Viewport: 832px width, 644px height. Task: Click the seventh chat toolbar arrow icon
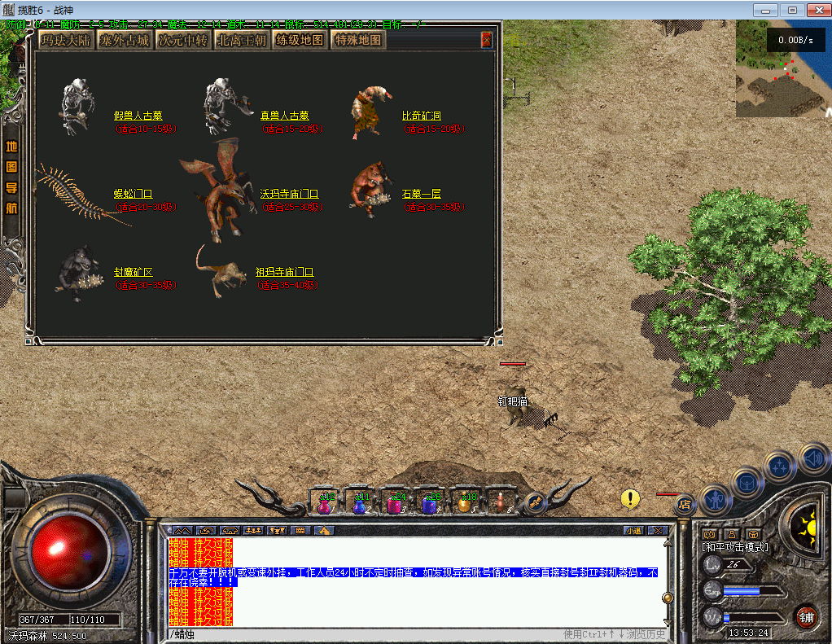coord(324,531)
